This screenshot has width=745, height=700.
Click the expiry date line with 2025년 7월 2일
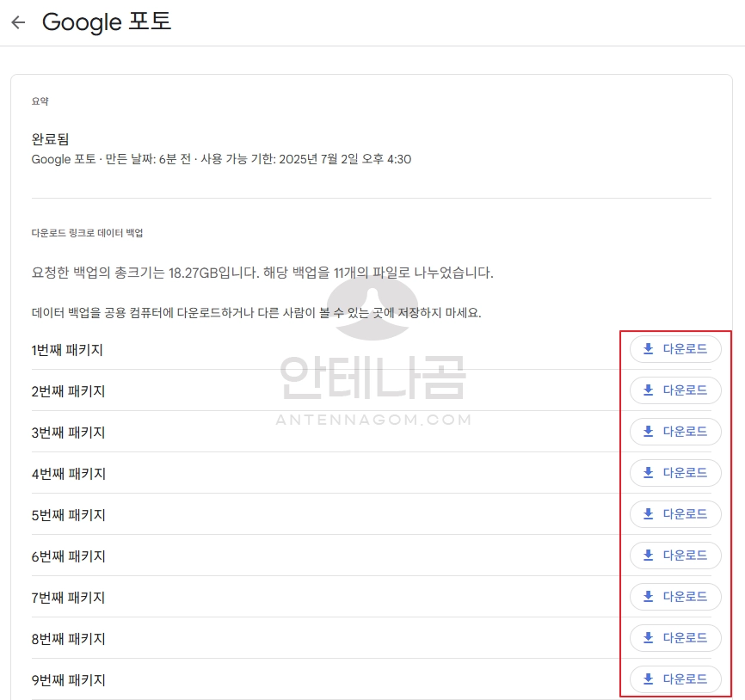(221, 159)
